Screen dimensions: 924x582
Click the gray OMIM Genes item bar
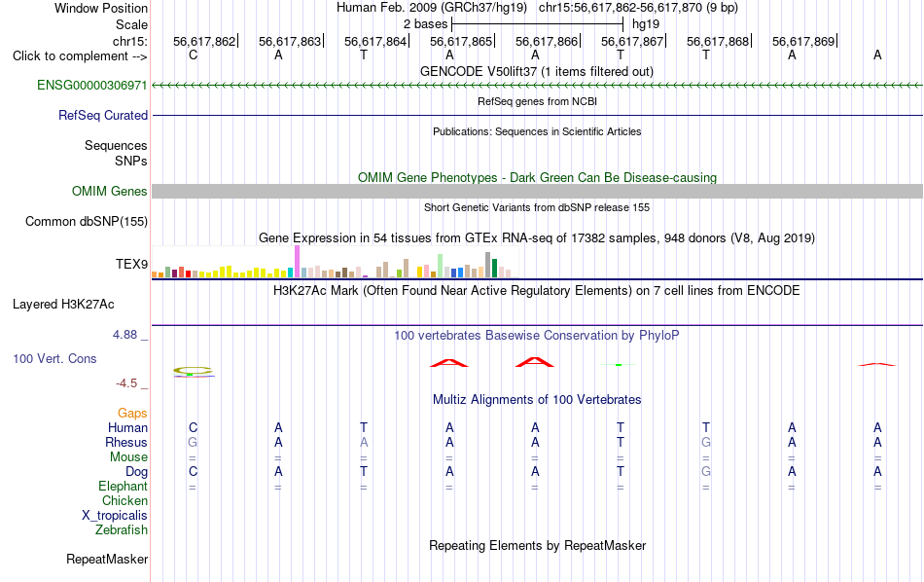pos(537,191)
